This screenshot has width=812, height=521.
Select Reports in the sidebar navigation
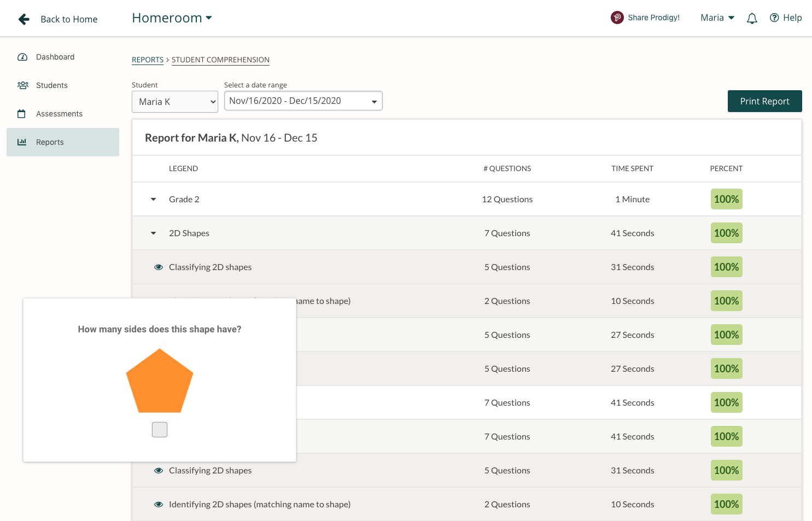50,142
